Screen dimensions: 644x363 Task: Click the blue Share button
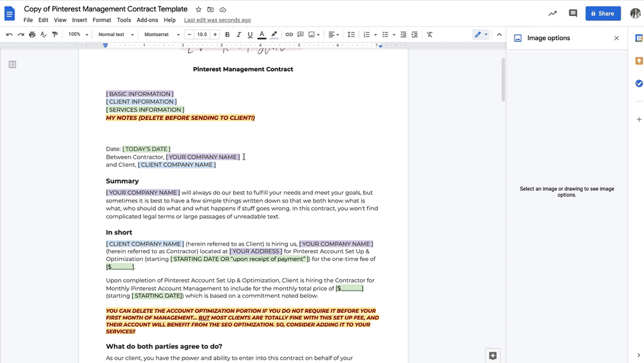(x=603, y=14)
